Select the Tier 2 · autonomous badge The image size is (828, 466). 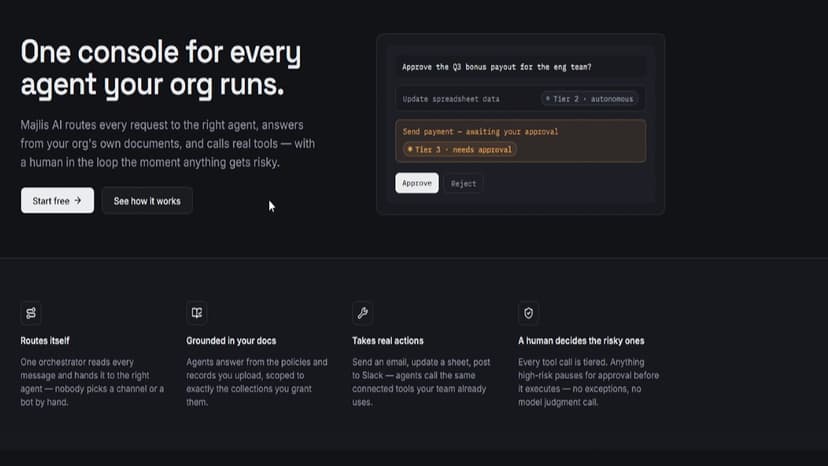point(589,99)
